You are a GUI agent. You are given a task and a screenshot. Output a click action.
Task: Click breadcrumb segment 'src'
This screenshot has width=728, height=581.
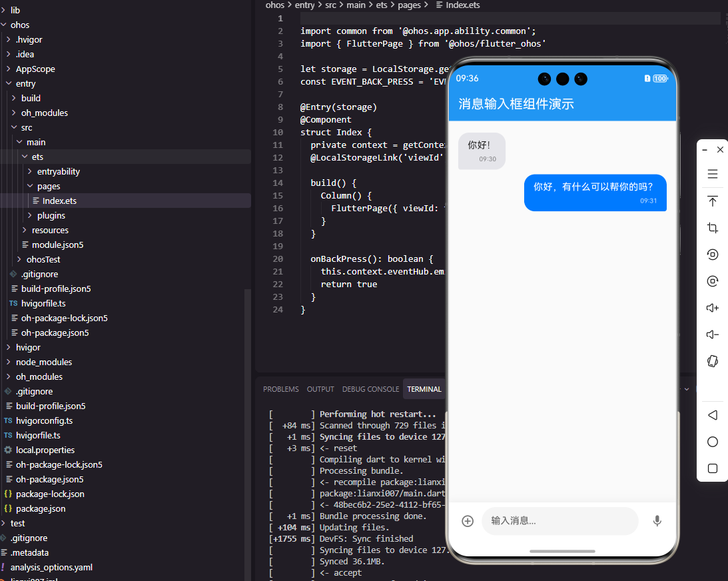click(330, 5)
